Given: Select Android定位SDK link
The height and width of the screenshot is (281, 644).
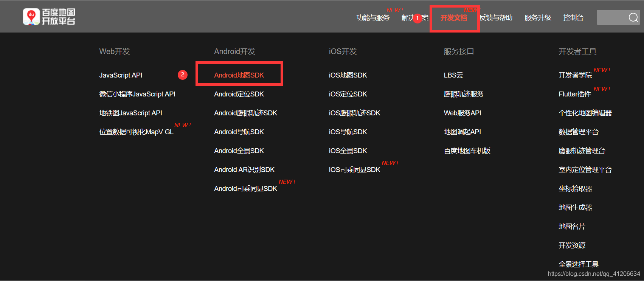Looking at the screenshot, I should pos(239,94).
